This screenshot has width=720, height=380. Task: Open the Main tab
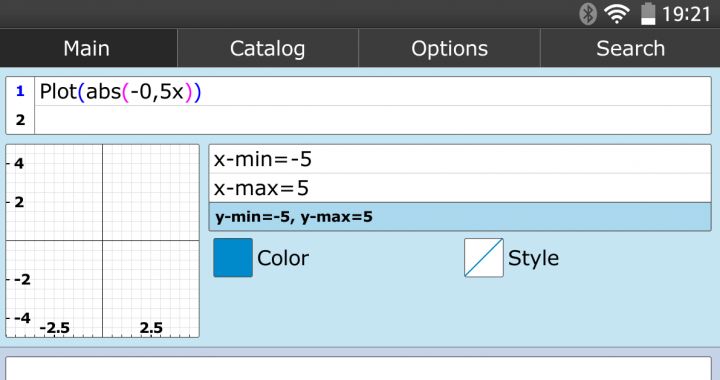88,48
